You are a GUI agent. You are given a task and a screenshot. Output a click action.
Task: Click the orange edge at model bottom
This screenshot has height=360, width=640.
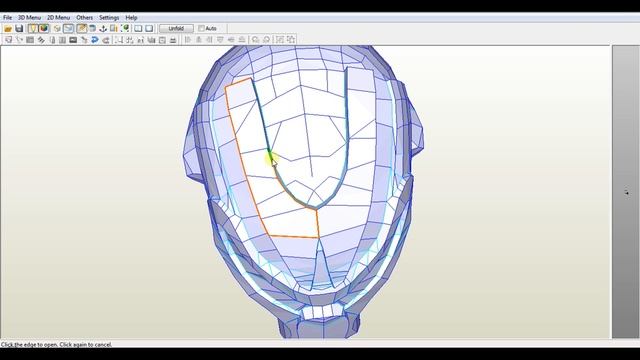(293, 236)
